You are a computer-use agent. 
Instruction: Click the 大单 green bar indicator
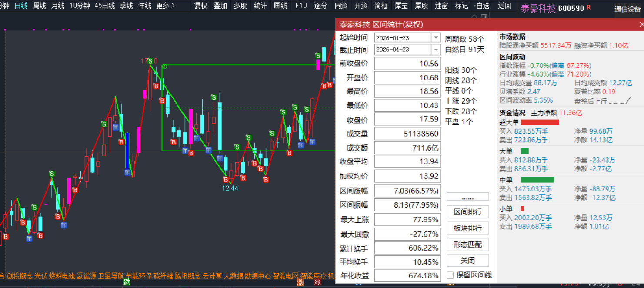525,151
